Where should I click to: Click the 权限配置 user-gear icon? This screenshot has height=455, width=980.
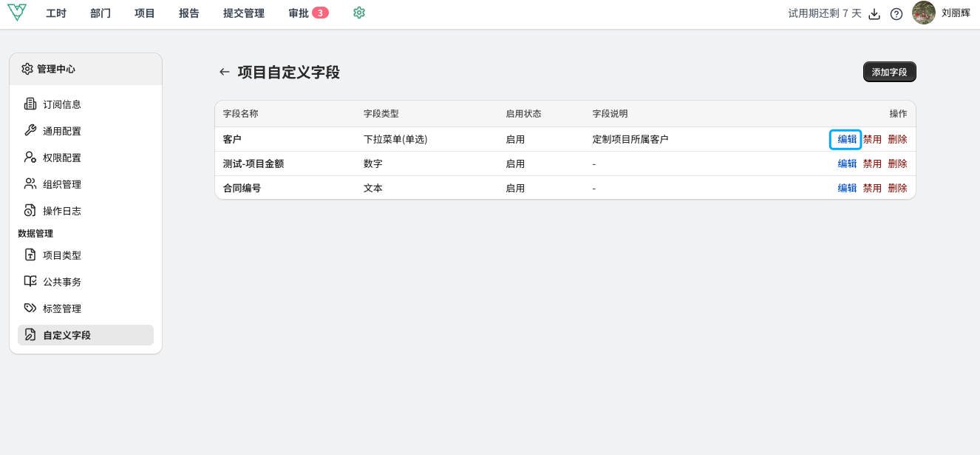(30, 157)
